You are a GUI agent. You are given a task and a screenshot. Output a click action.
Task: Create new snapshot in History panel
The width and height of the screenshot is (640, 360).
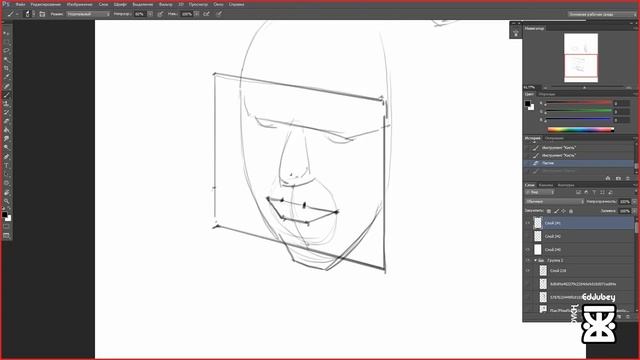(x=618, y=178)
